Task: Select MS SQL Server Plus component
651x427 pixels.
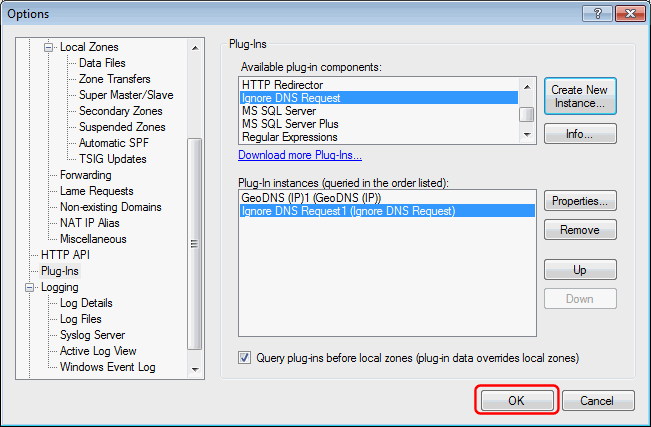Action: pyautogui.click(x=379, y=124)
